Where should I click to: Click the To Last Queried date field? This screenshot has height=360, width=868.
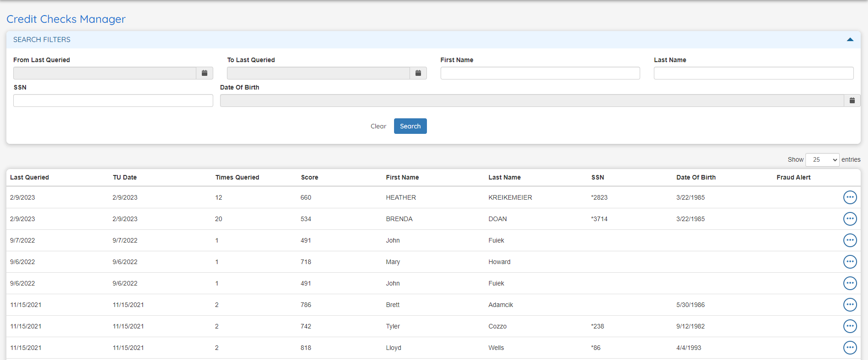[x=318, y=73]
